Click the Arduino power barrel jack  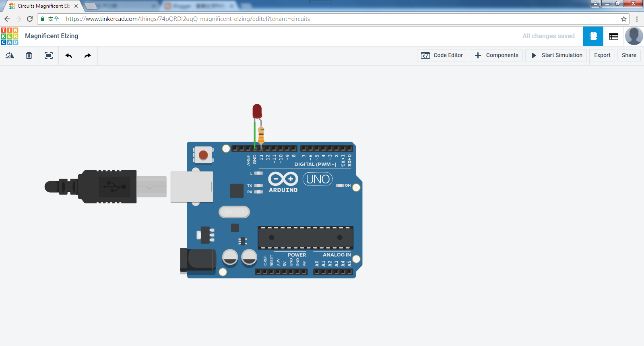(x=198, y=261)
